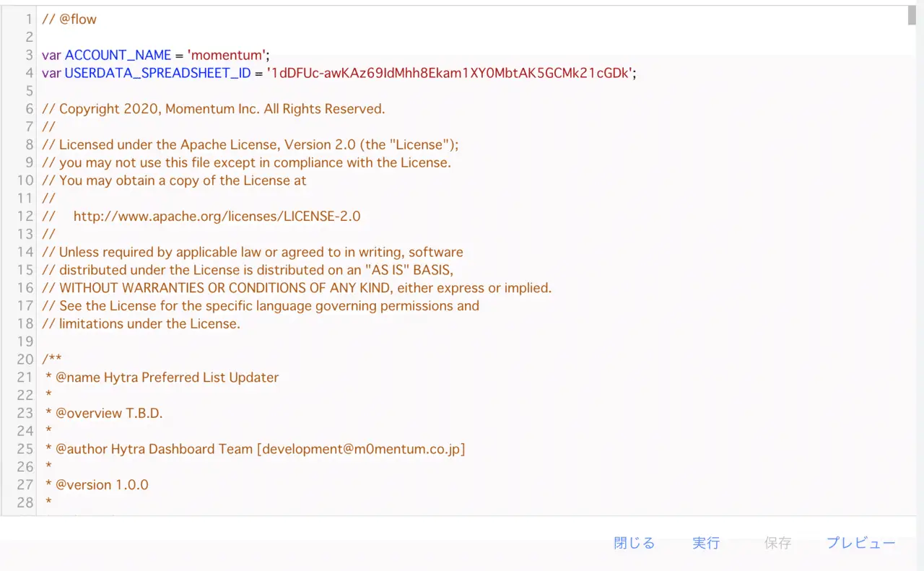Open the プレビュー preview

click(860, 543)
